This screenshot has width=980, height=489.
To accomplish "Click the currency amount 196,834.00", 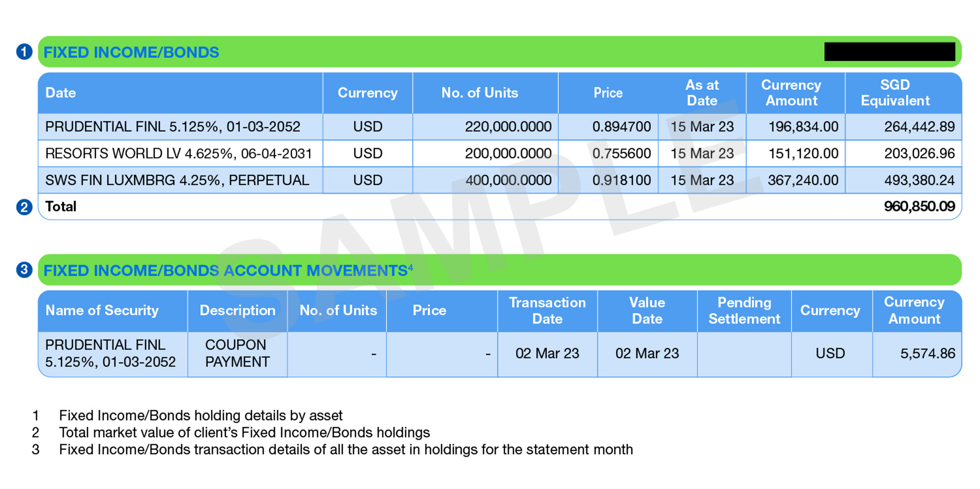I will tap(803, 127).
